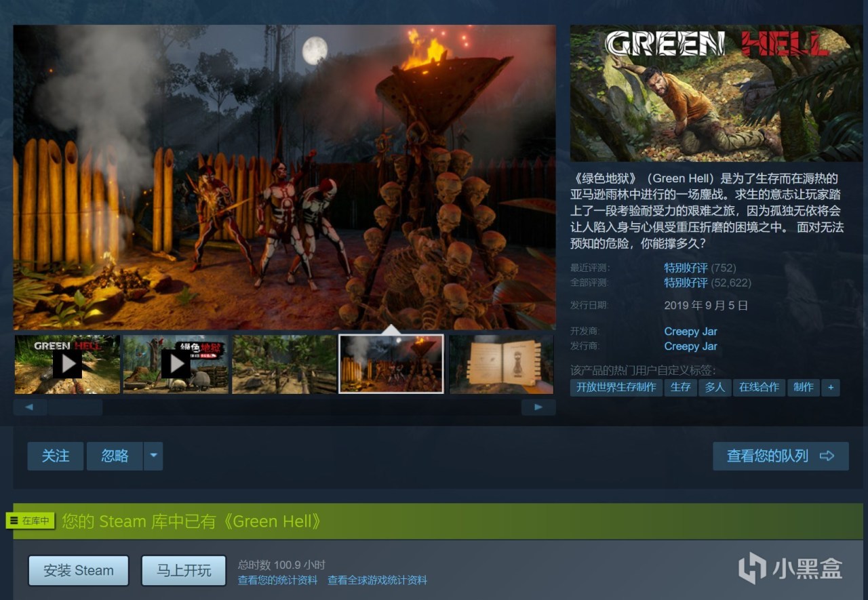Screen dimensions: 868x600
Task: Click the Green Hell header image
Action: pyautogui.click(x=716, y=94)
